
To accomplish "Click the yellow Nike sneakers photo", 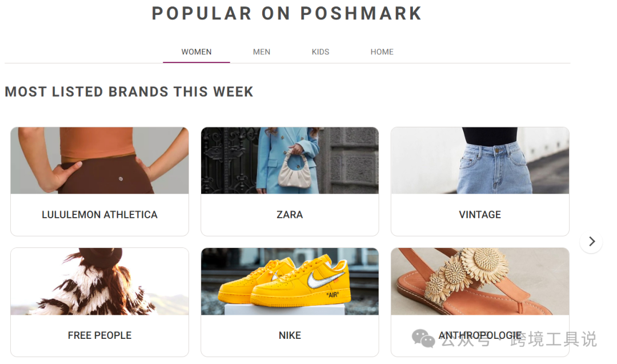I will point(290,281).
